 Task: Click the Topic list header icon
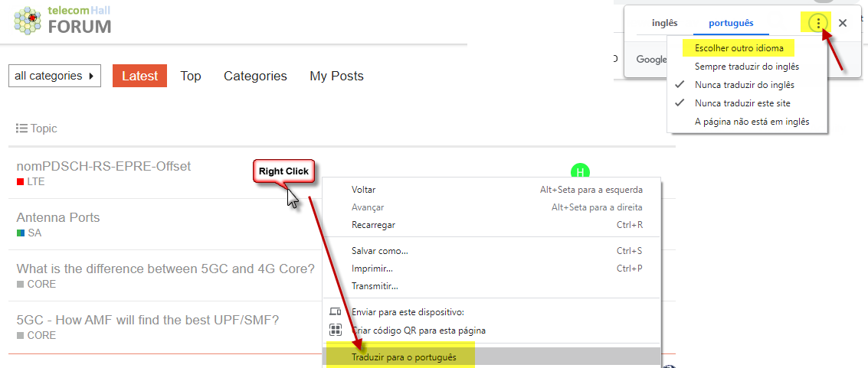click(x=22, y=129)
